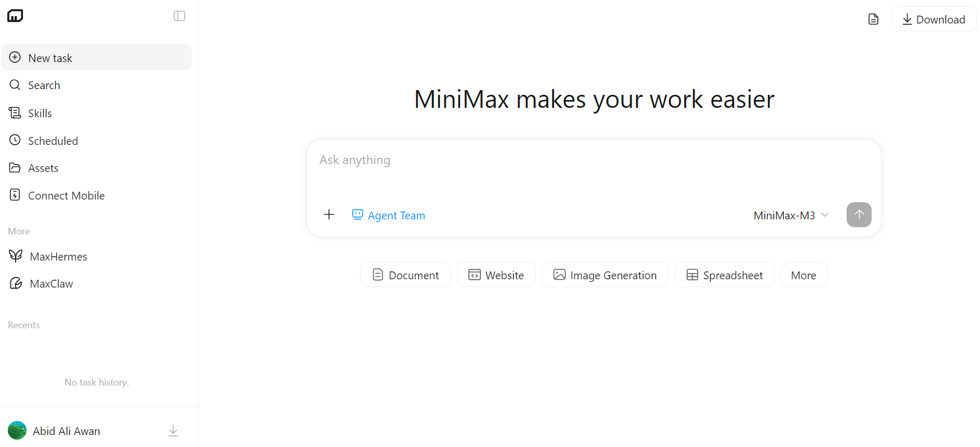Viewport: 980px width, 447px height.
Task: Open MaxClaw from More section
Action: [97, 283]
